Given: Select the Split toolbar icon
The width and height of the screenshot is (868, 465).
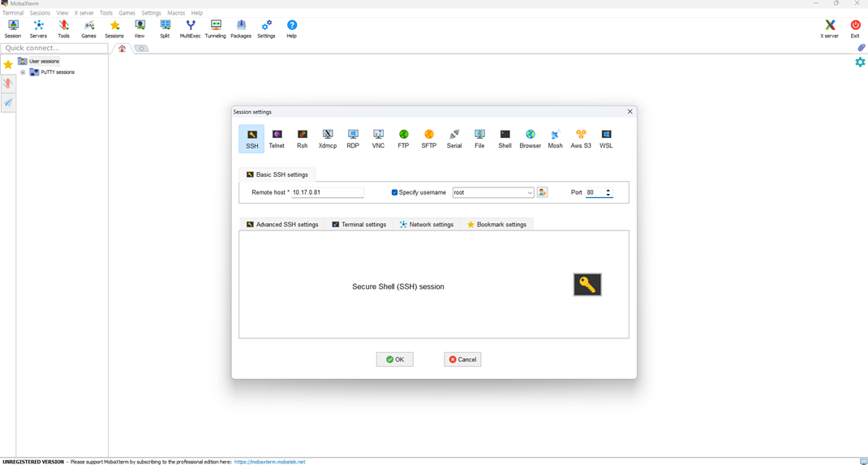Looking at the screenshot, I should [x=165, y=28].
